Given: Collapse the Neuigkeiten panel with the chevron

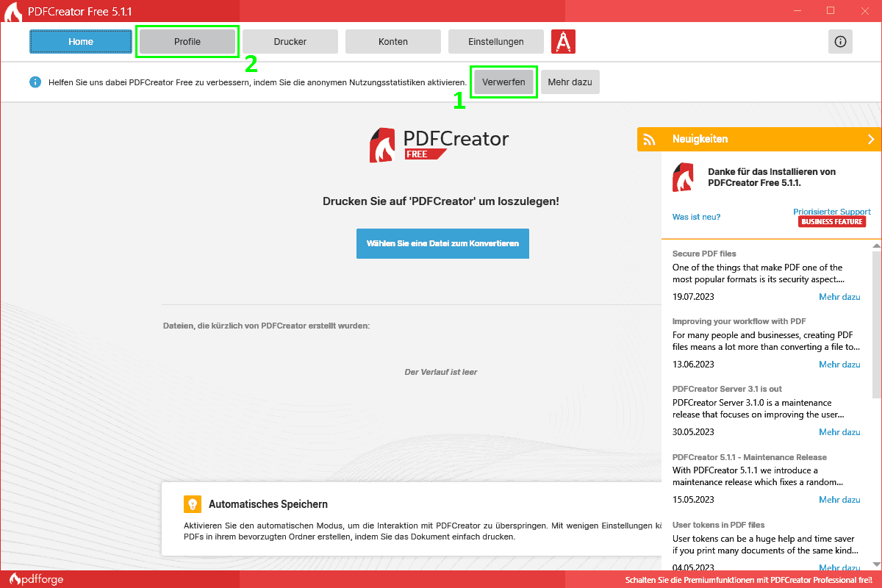Looking at the screenshot, I should (x=871, y=139).
